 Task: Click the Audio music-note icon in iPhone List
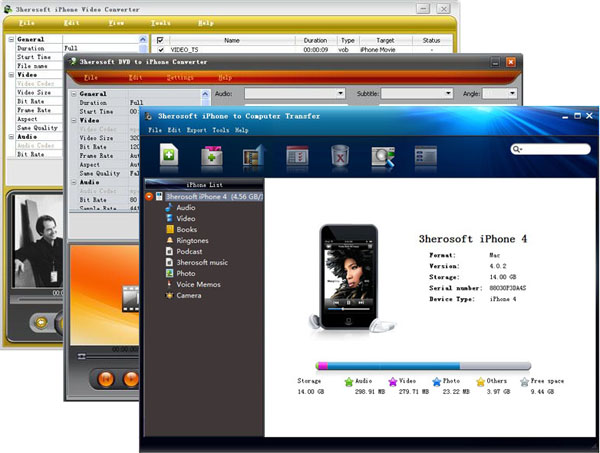(169, 207)
